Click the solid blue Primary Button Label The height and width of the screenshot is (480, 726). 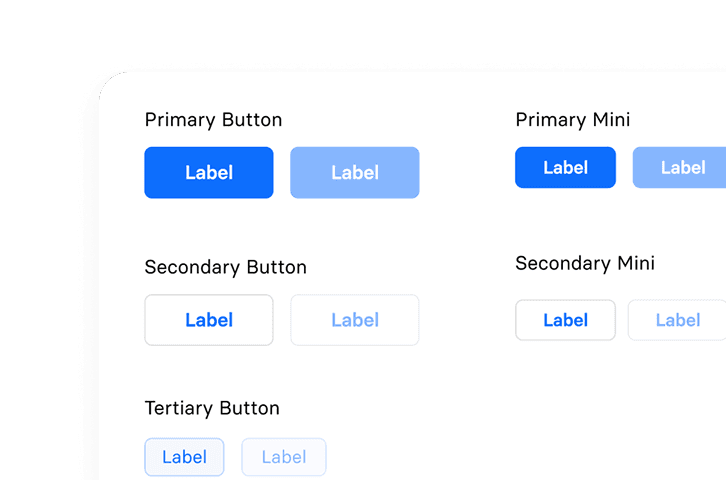[x=209, y=173]
